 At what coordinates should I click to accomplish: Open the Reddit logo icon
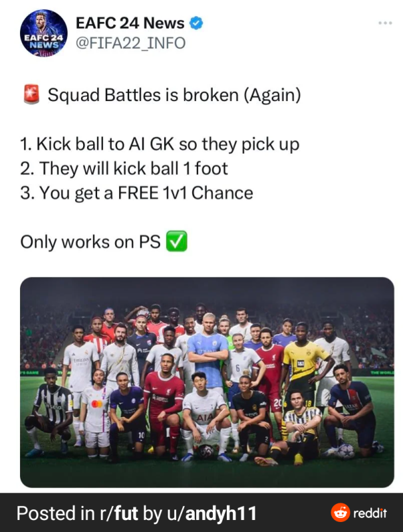(340, 512)
